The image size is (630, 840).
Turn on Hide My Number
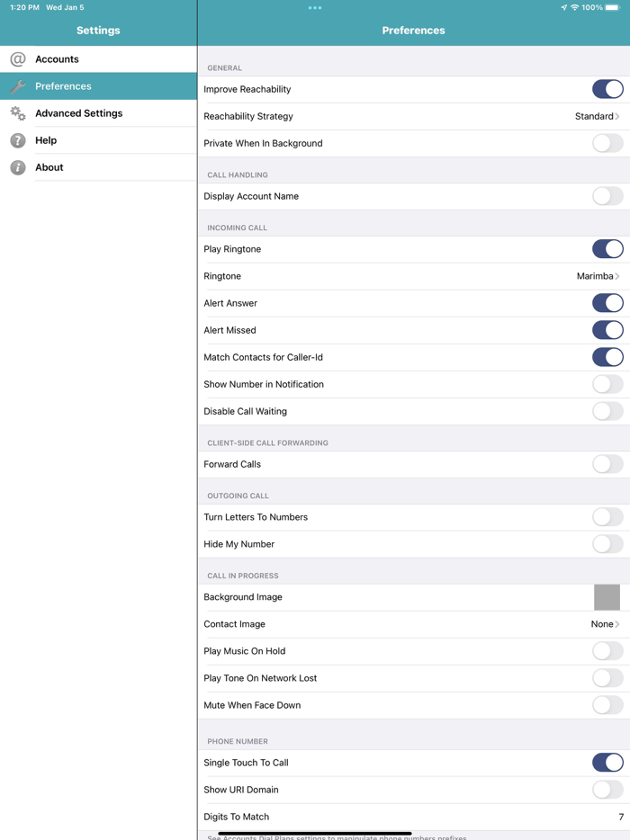(607, 544)
